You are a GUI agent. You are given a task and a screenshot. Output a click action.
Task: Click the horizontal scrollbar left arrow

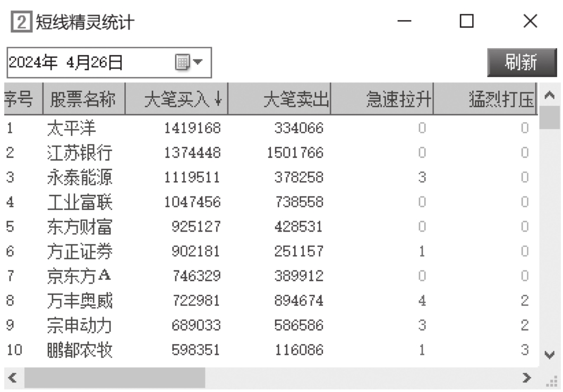13,378
